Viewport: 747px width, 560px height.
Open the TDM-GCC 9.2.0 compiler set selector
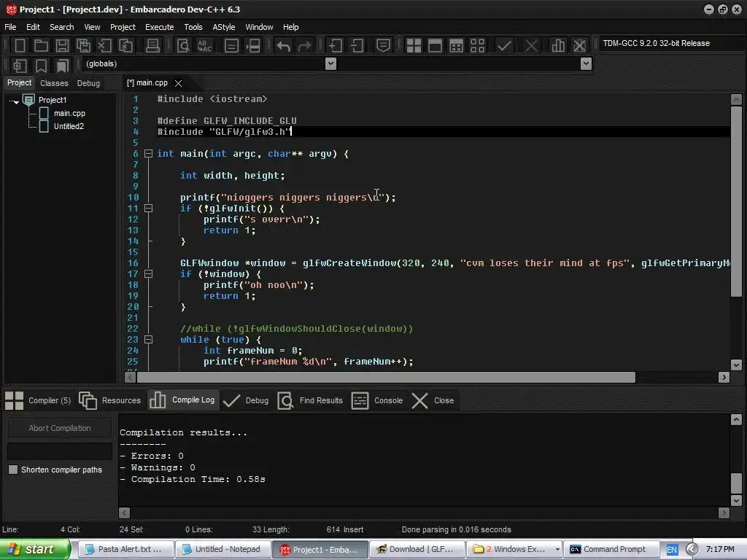pos(672,43)
